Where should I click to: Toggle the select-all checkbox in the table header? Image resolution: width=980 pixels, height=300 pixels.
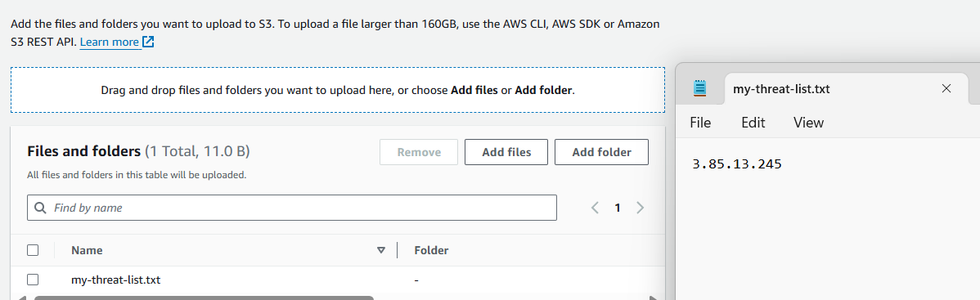[x=33, y=251]
